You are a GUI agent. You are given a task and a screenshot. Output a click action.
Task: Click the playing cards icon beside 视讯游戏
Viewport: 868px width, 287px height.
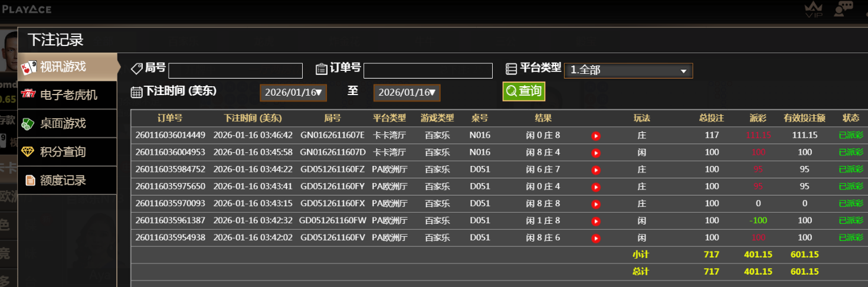[29, 67]
